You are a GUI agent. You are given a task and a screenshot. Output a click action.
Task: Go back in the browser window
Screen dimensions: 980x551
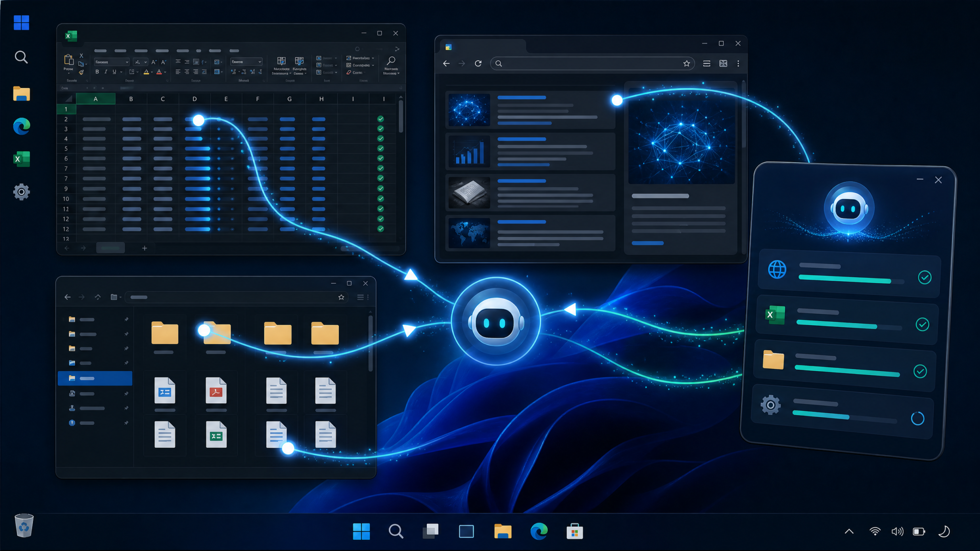[446, 63]
